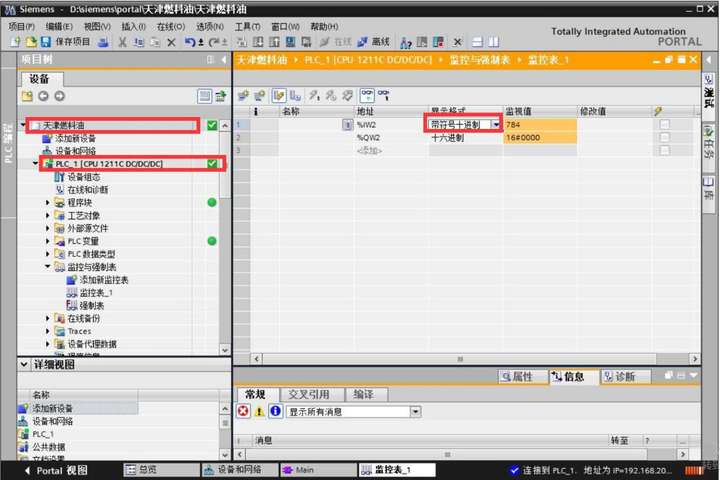Toggle the information messages filter icon
Image resolution: width=720 pixels, height=480 pixels.
276,411
